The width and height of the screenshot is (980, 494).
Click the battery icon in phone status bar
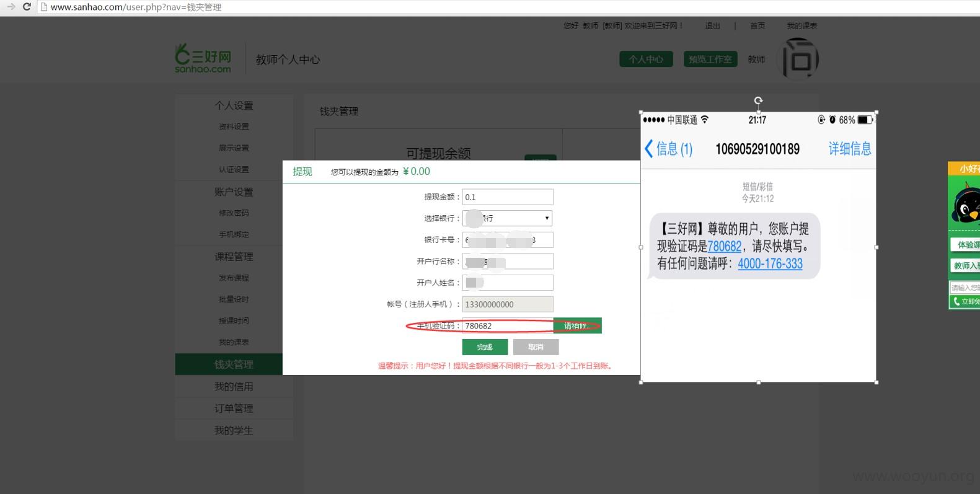click(x=865, y=120)
